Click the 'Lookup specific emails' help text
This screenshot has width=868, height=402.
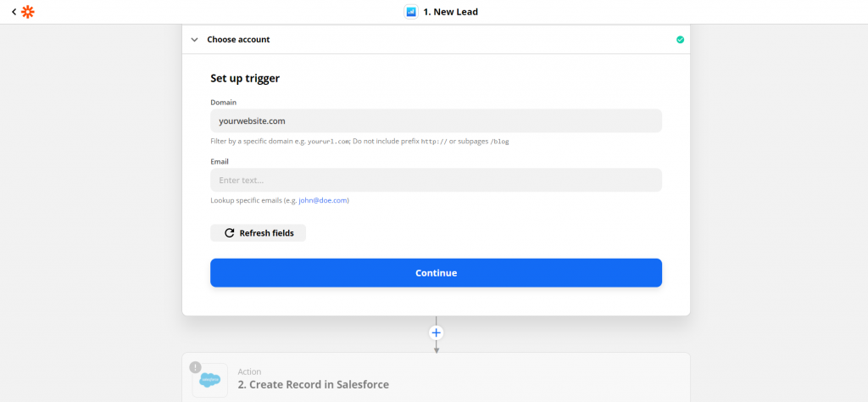pos(280,200)
